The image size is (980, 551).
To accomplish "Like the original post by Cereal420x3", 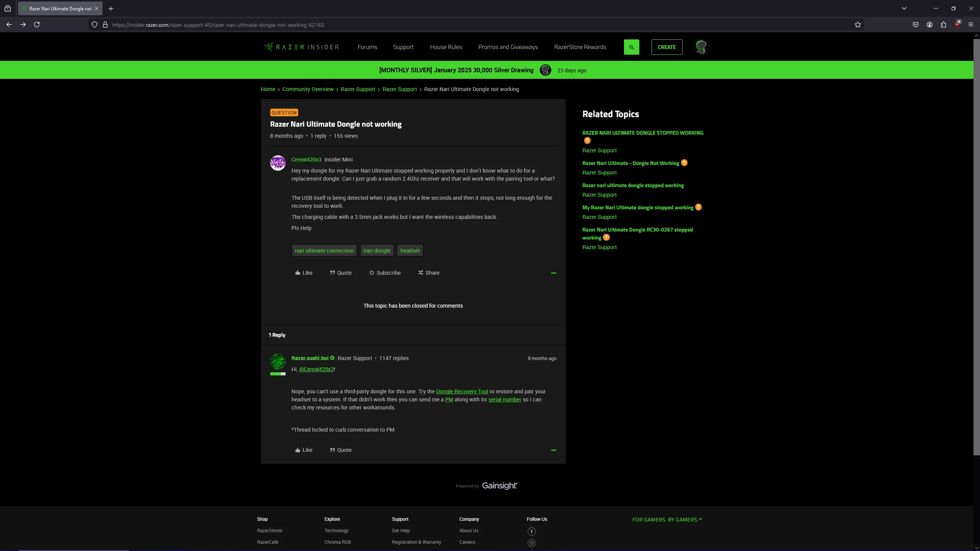I will [x=304, y=273].
